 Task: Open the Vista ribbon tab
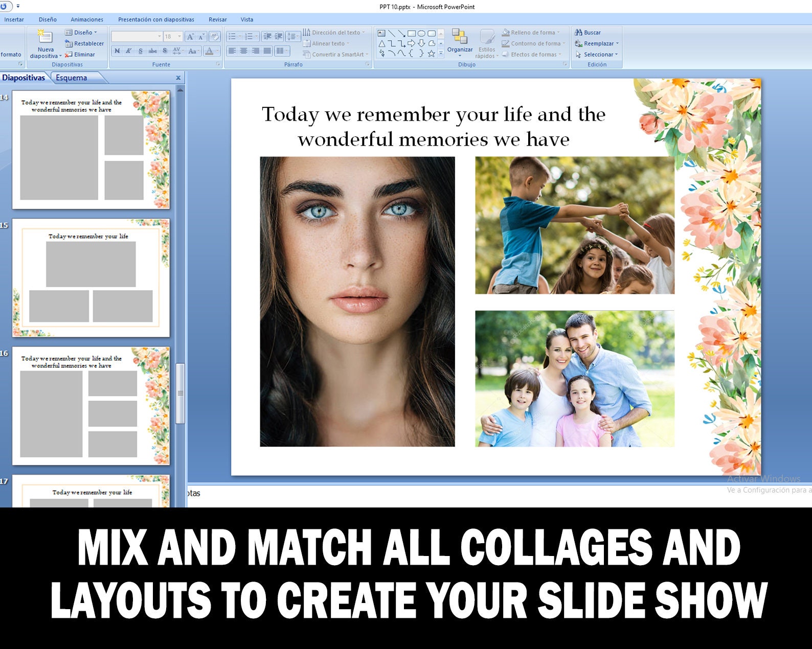[247, 19]
